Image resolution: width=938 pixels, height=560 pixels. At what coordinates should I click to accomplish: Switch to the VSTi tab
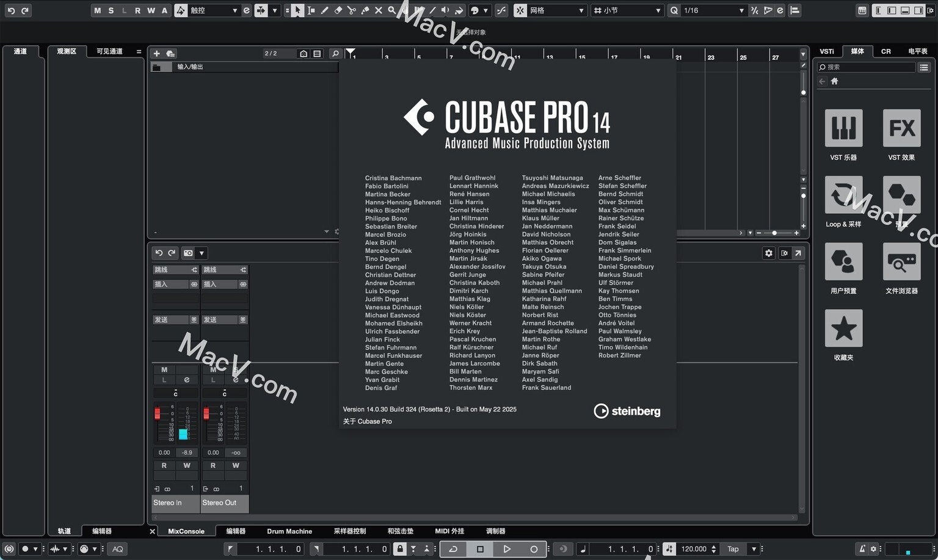(827, 51)
